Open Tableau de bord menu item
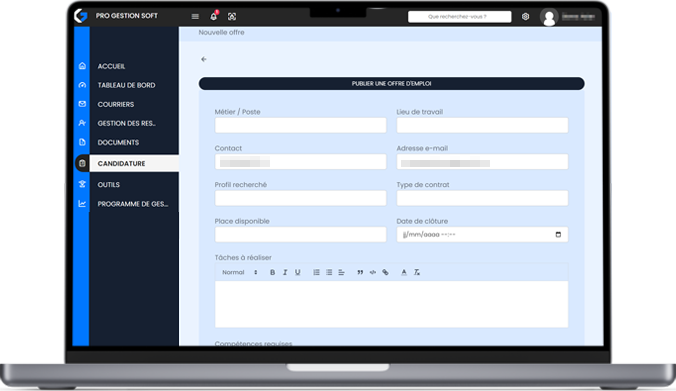Screen dimensions: 676x391 coord(126,85)
